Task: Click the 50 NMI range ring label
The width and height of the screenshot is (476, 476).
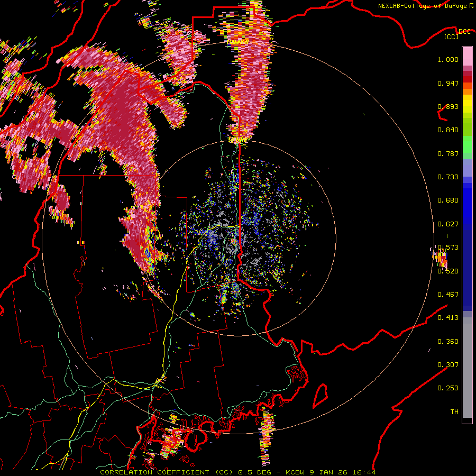Action: coord(237,140)
